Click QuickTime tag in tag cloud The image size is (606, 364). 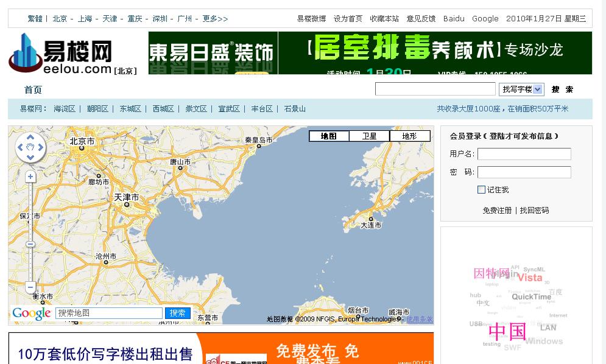click(532, 297)
